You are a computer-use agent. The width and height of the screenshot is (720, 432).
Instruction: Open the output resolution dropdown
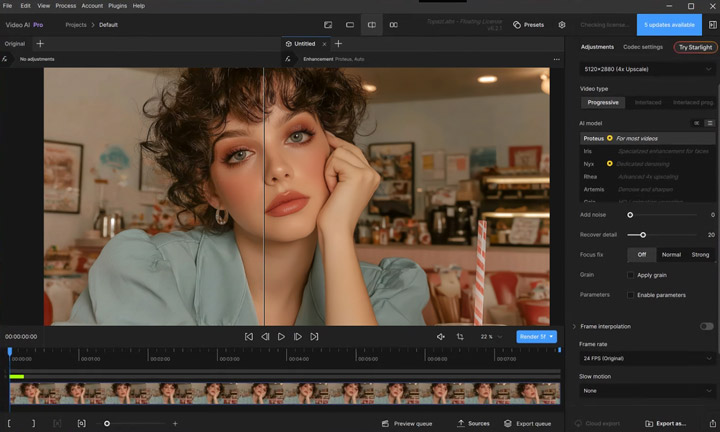[647, 71]
